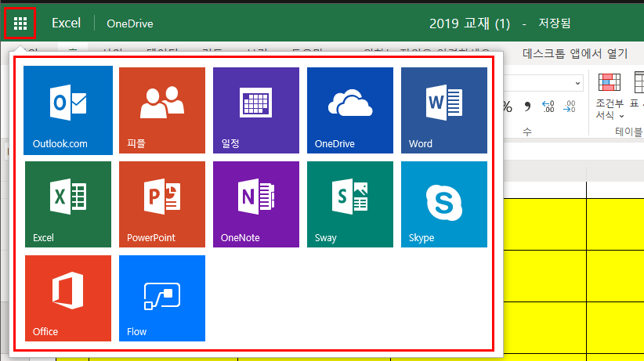Click the Excel brand label in header
This screenshot has height=361, width=644.
tap(66, 23)
